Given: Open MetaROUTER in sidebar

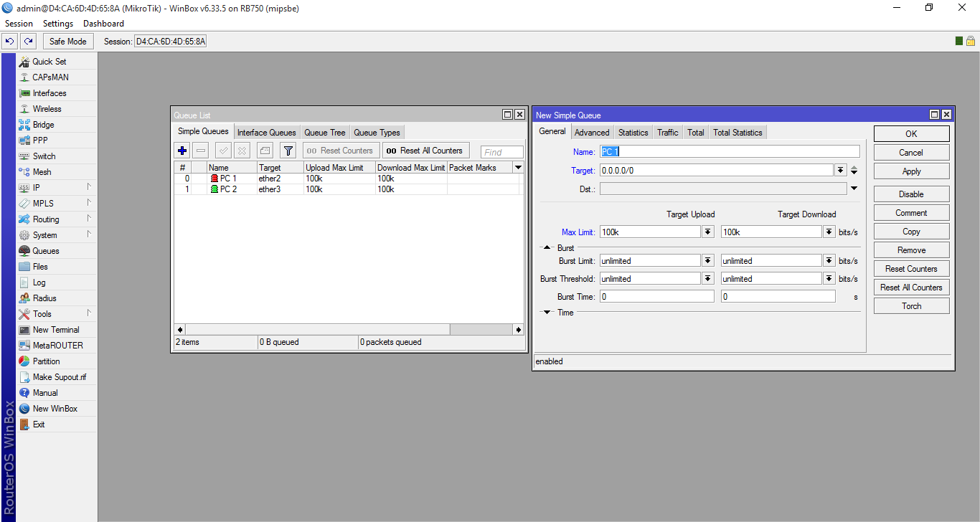Looking at the screenshot, I should click(x=57, y=346).
